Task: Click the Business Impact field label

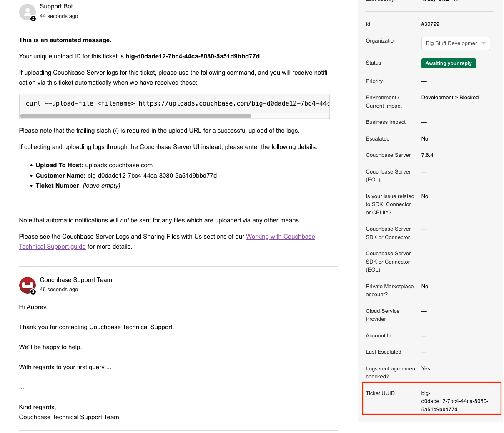Action: coord(386,122)
